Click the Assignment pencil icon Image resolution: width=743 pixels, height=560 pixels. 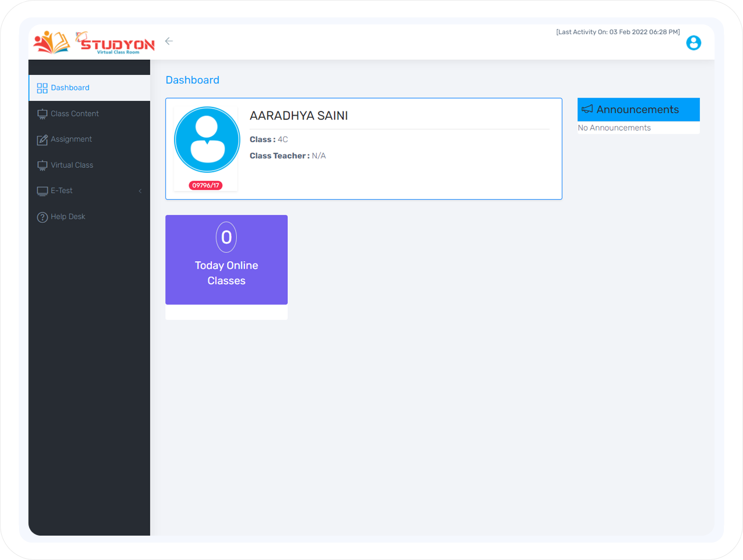(x=42, y=140)
